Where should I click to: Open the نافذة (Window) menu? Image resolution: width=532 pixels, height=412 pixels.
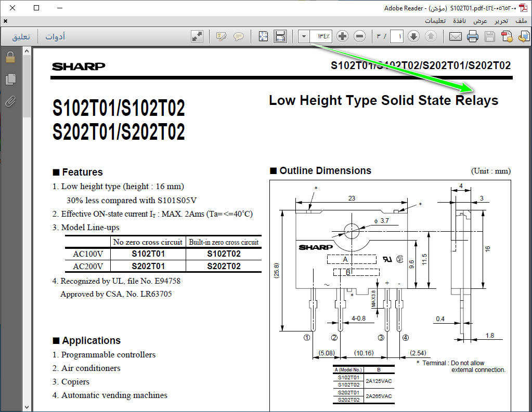[459, 21]
